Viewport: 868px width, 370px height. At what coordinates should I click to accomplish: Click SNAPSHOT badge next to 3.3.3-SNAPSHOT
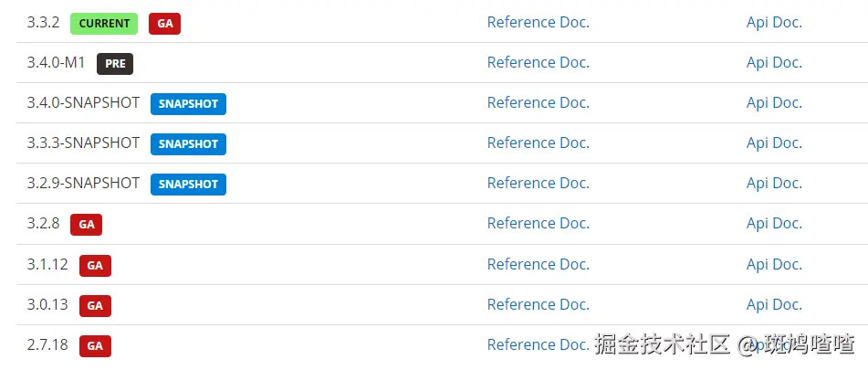pyautogui.click(x=188, y=144)
